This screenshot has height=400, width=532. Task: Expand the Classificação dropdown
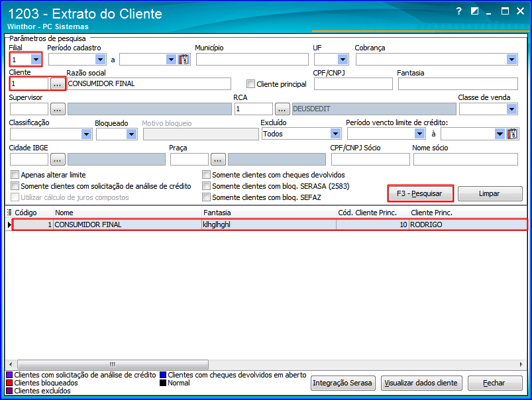click(87, 134)
